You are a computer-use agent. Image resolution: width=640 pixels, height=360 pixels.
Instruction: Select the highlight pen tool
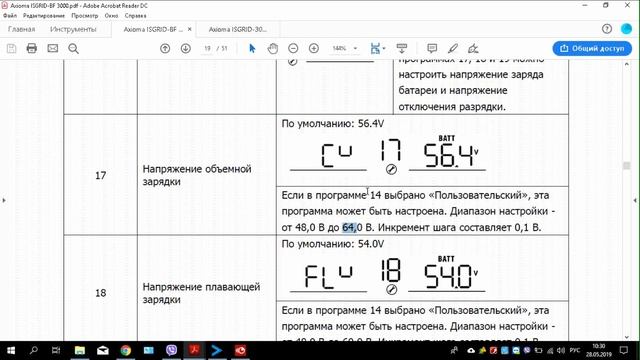pos(453,49)
